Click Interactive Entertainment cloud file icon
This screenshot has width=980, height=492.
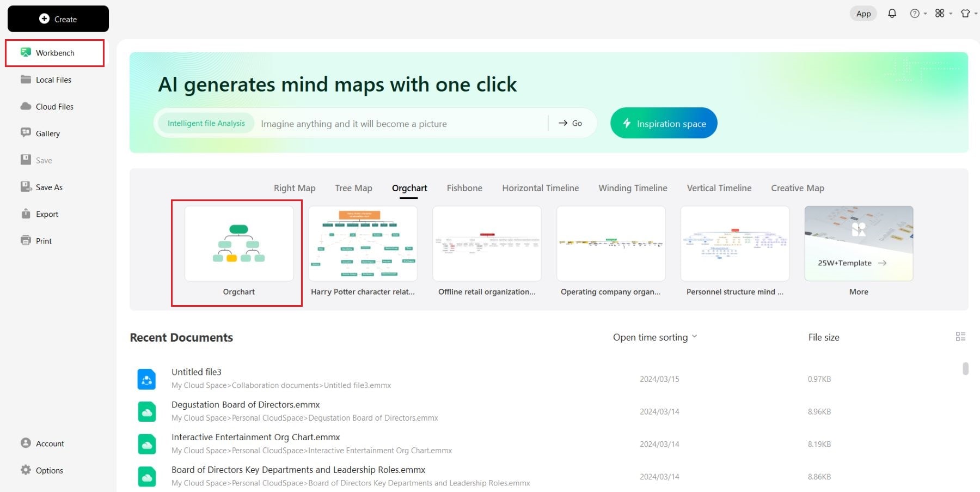pyautogui.click(x=147, y=445)
